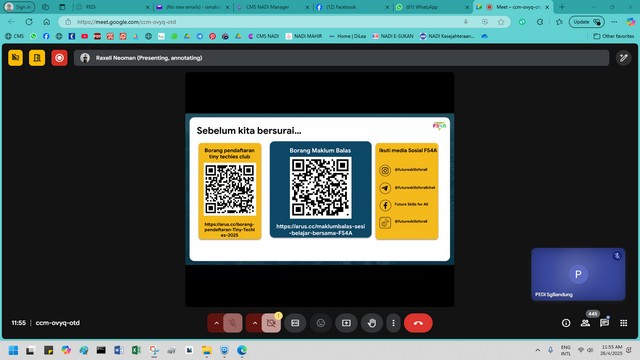This screenshot has width=640, height=360.
Task: Switch to the PEDi browser tab
Action: pyautogui.click(x=113, y=7)
